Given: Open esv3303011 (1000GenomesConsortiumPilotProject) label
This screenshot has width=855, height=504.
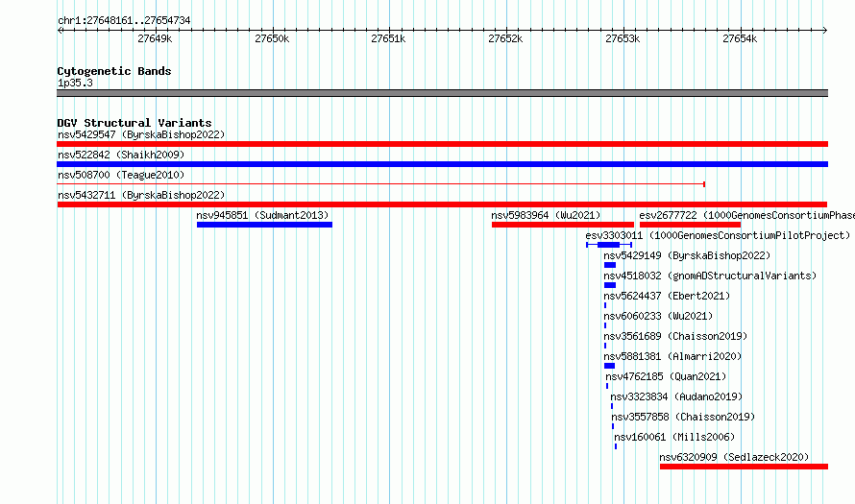Looking at the screenshot, I should click(x=718, y=235).
